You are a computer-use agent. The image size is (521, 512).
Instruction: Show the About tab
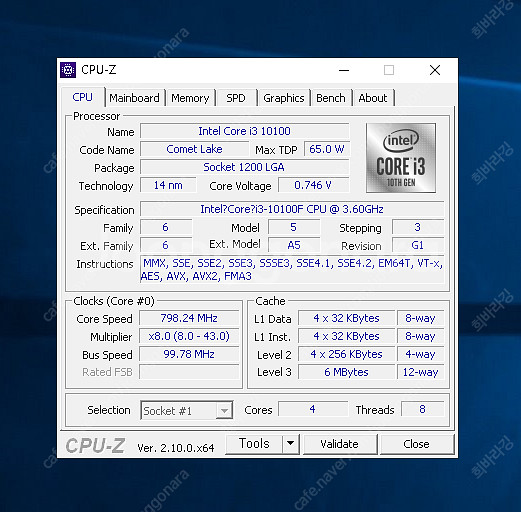click(373, 98)
